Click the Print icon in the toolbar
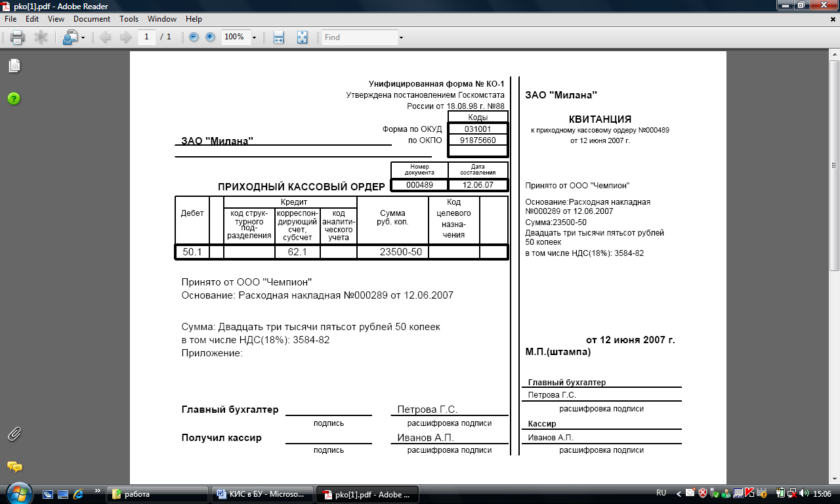This screenshot has height=504, width=840. (x=18, y=37)
